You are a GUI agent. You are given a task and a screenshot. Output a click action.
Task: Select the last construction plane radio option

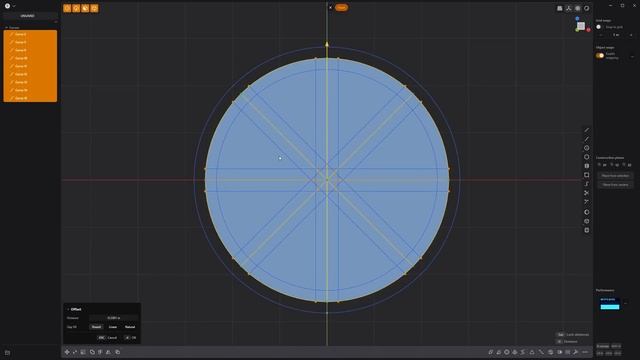point(627,165)
